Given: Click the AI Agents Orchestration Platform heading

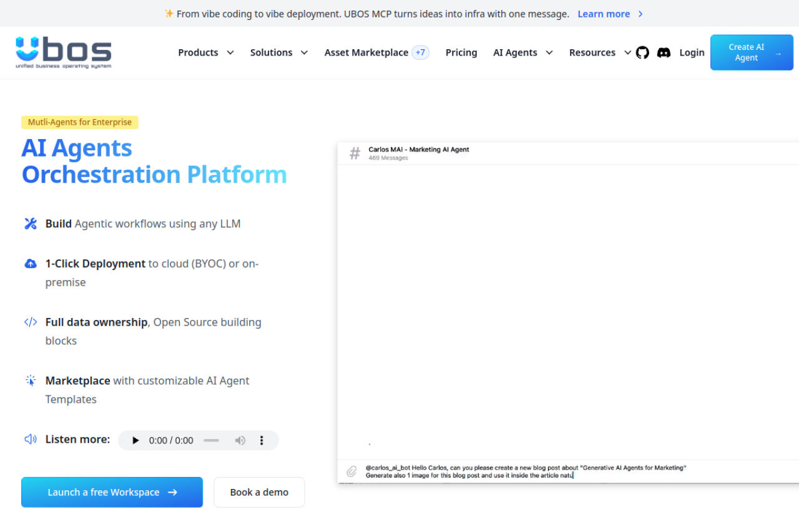Looking at the screenshot, I should pos(154,161).
